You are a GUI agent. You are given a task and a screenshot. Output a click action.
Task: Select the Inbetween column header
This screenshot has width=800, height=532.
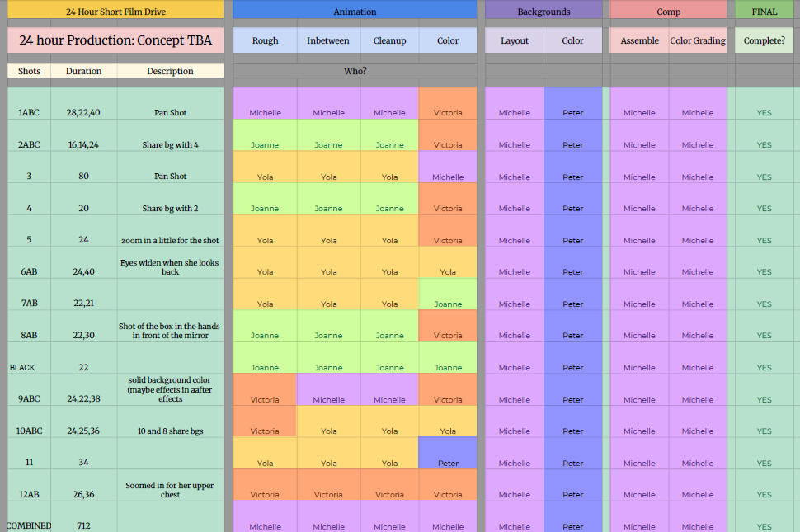tap(328, 40)
